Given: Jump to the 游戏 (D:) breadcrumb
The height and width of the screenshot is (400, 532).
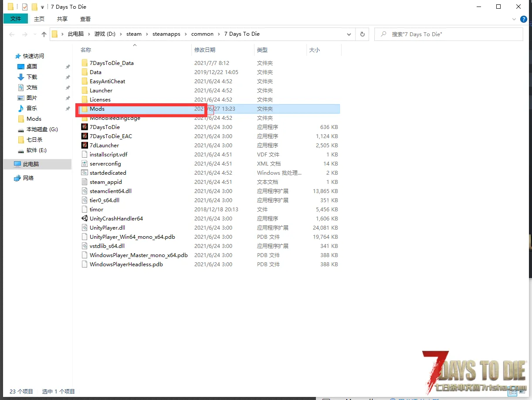Looking at the screenshot, I should coord(105,34).
